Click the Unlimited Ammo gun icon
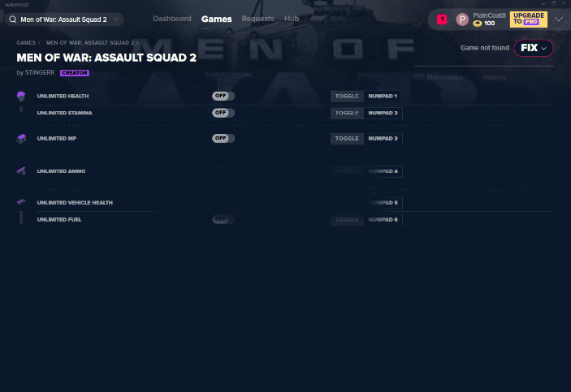 [x=21, y=171]
